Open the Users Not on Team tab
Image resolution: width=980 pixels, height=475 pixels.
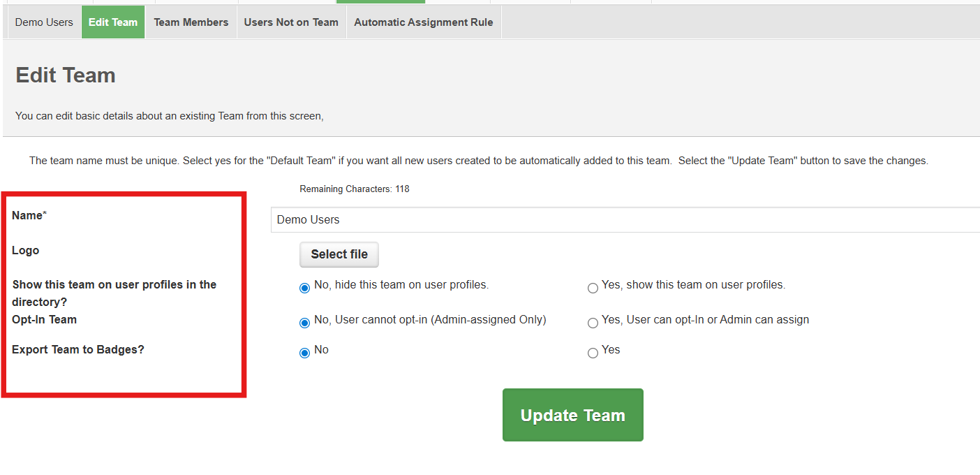click(x=291, y=22)
